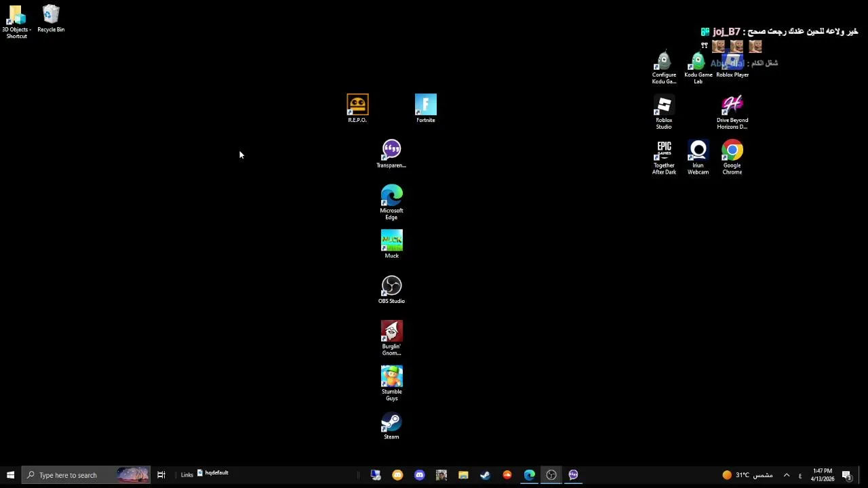
Task: Open Task View from the taskbar
Action: [161, 475]
